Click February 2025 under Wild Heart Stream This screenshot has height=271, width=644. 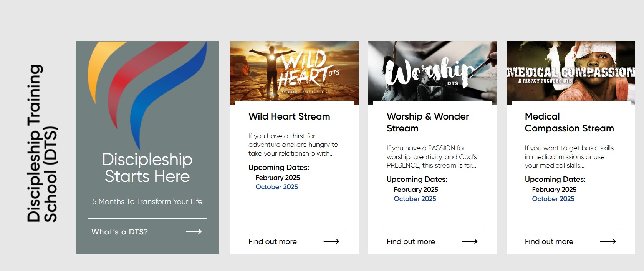point(278,178)
